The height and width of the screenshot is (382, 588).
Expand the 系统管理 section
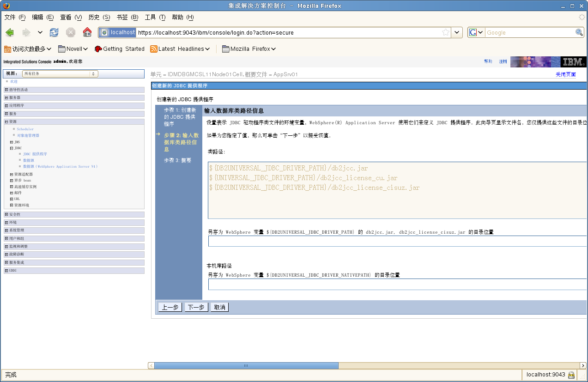pos(6,230)
